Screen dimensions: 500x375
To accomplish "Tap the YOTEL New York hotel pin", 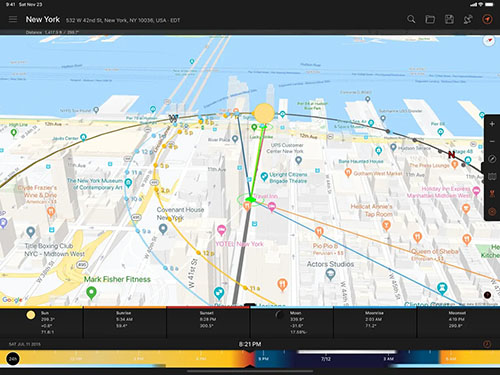I will 221,230.
